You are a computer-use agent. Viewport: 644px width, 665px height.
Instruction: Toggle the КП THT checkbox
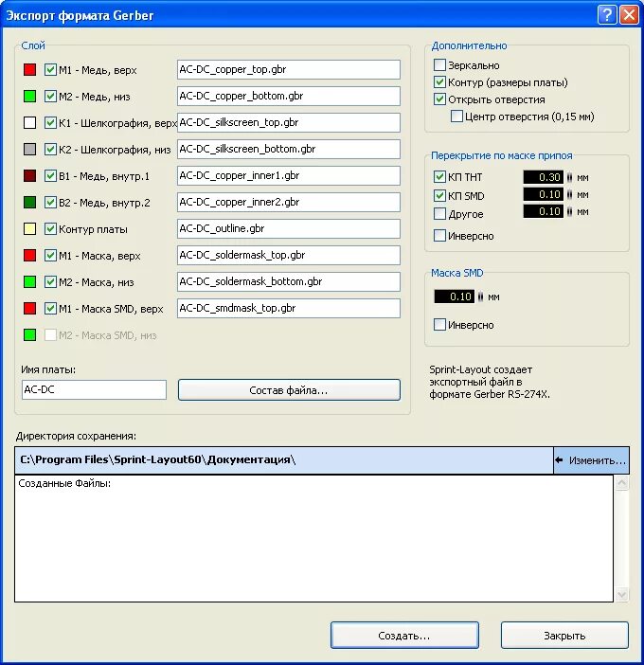tap(439, 177)
